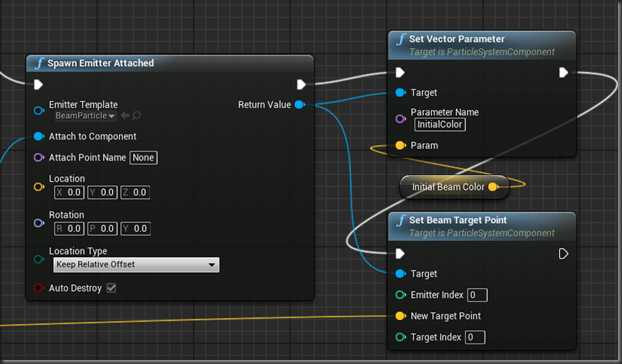Viewport: 622px width, 364px height.
Task: Click Set Beam Target Point Target pin
Action: (400, 274)
